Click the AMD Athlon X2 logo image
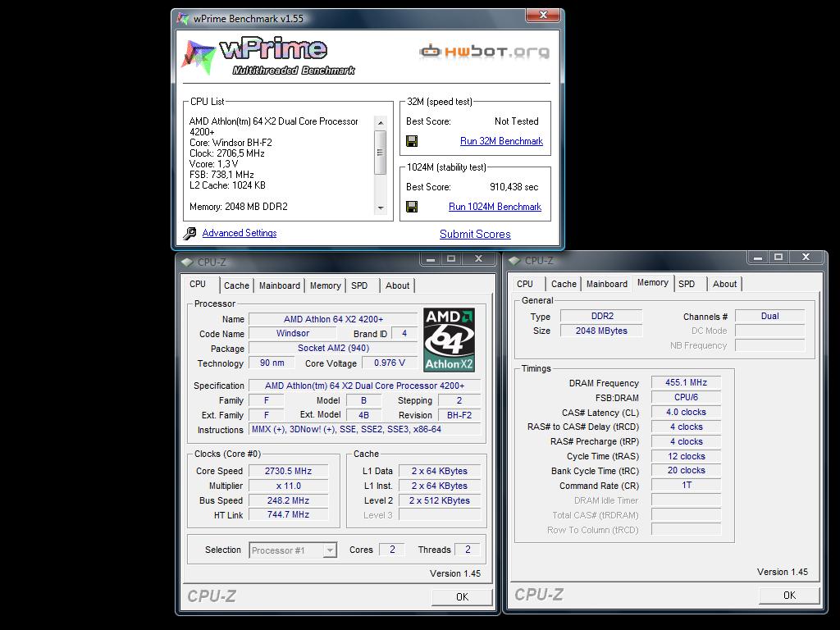Viewport: 840px width, 630px height. click(x=449, y=340)
